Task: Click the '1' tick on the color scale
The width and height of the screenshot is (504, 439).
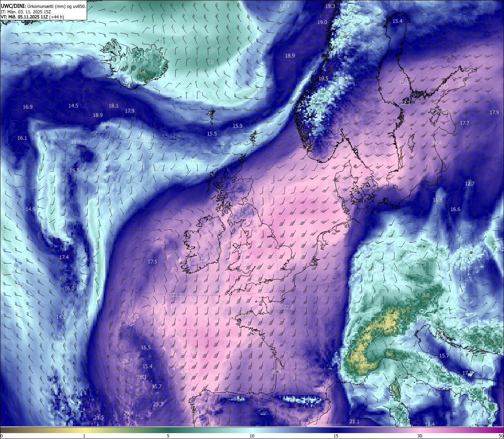Action: click(x=84, y=436)
